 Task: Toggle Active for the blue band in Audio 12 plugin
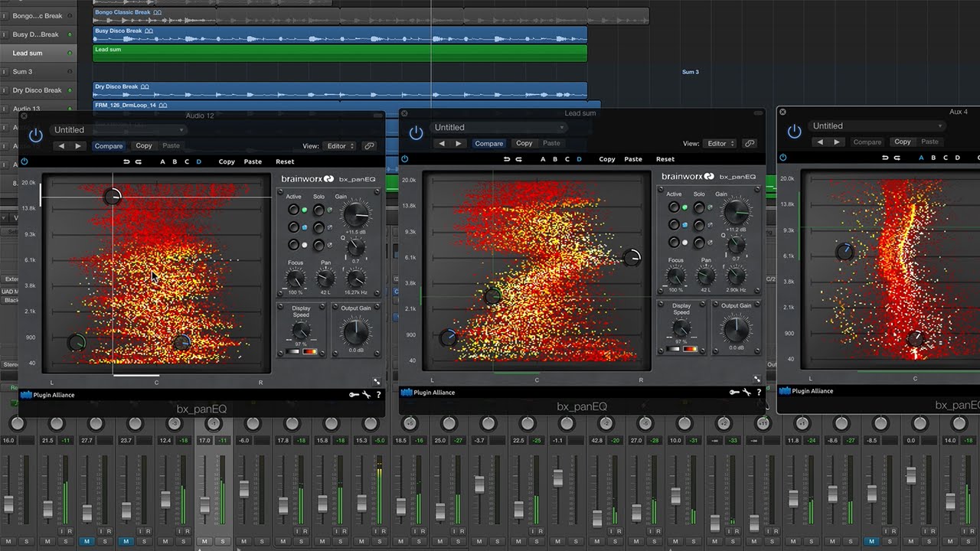coord(293,227)
